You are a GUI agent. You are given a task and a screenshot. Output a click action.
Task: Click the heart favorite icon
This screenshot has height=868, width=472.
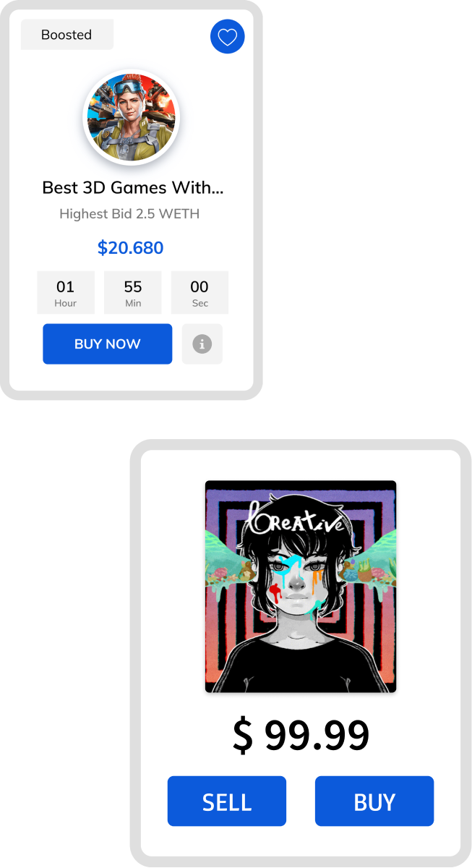pos(228,36)
